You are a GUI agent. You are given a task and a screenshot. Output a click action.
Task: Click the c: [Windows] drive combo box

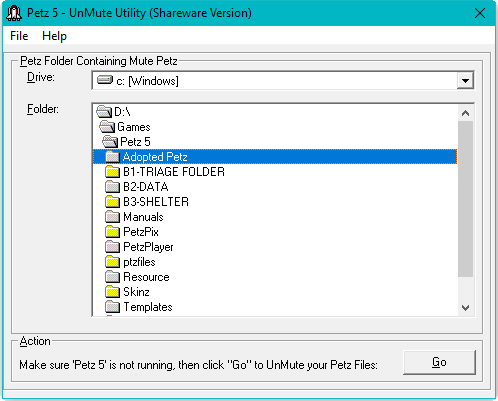pyautogui.click(x=283, y=81)
